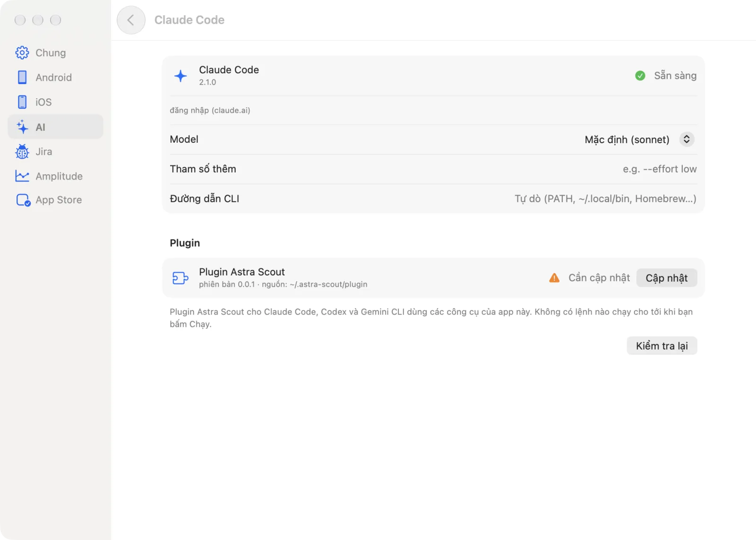Click the Model row label
This screenshot has height=540, width=756.
184,139
